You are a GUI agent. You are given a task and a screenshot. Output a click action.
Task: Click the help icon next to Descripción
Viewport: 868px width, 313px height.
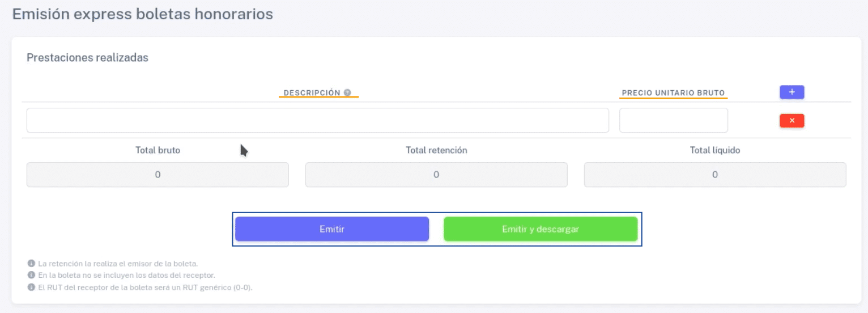(x=347, y=93)
